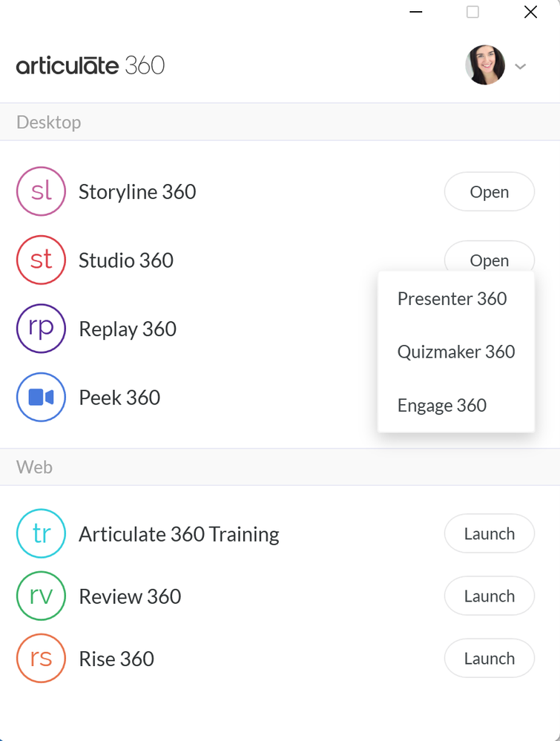Launch Review 360
560x741 pixels.
click(489, 596)
